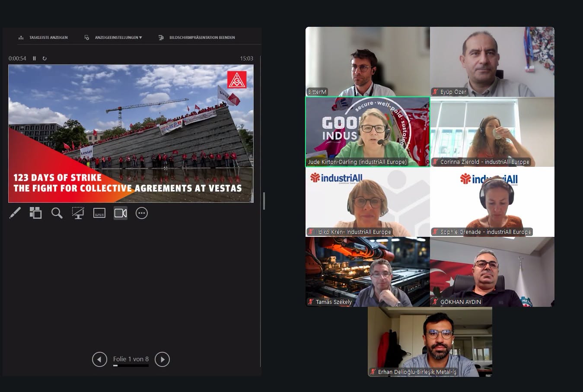
Task: Click the pane splitter beside the presenter view
Action: [x=264, y=201]
